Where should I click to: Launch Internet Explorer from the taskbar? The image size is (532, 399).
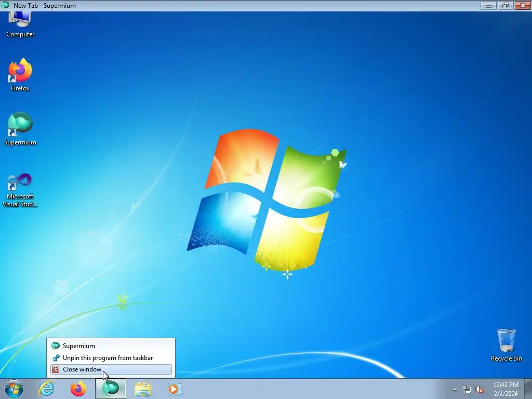click(46, 389)
